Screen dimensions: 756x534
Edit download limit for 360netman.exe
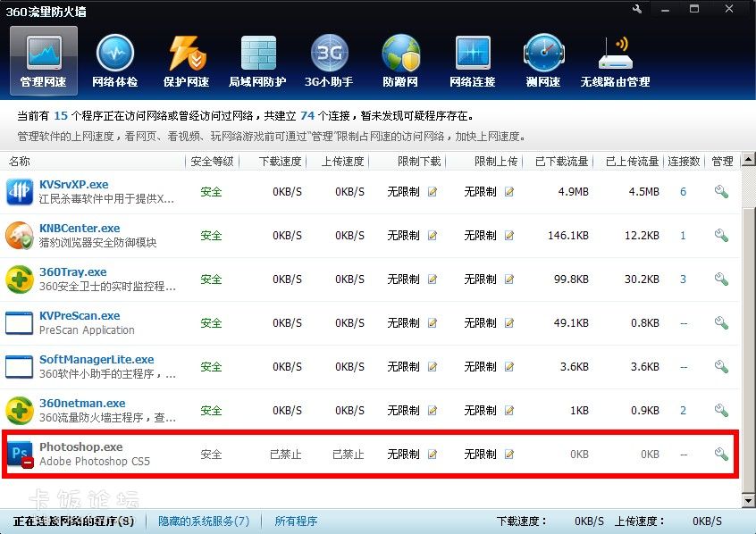coord(433,411)
